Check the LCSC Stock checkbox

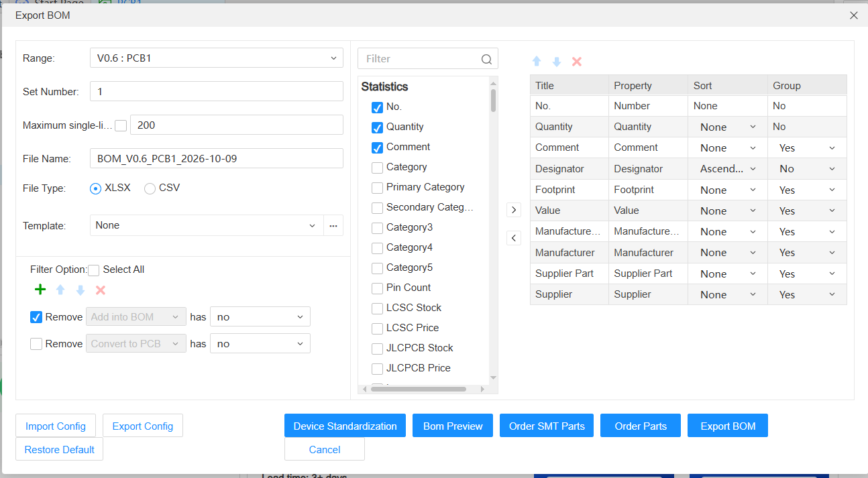pyautogui.click(x=377, y=308)
